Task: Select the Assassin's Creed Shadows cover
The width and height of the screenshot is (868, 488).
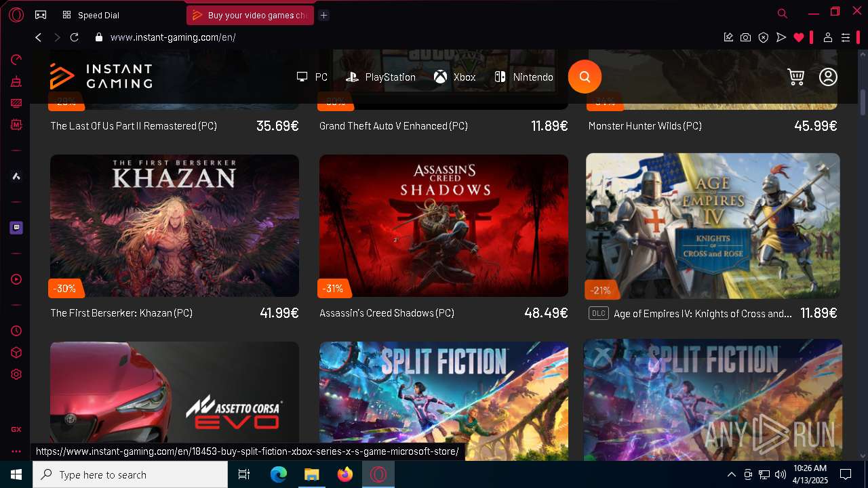Action: coord(443,226)
